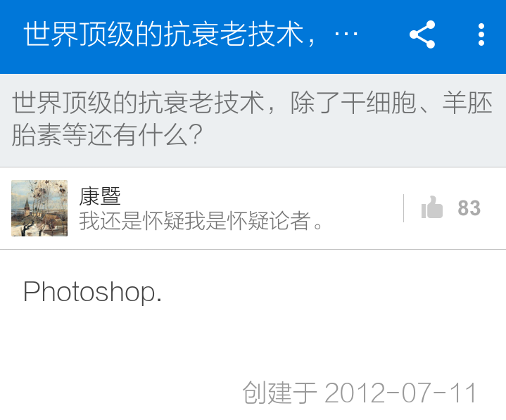The width and height of the screenshot is (506, 420).
Task: Tap the share icon in header
Action: [422, 34]
